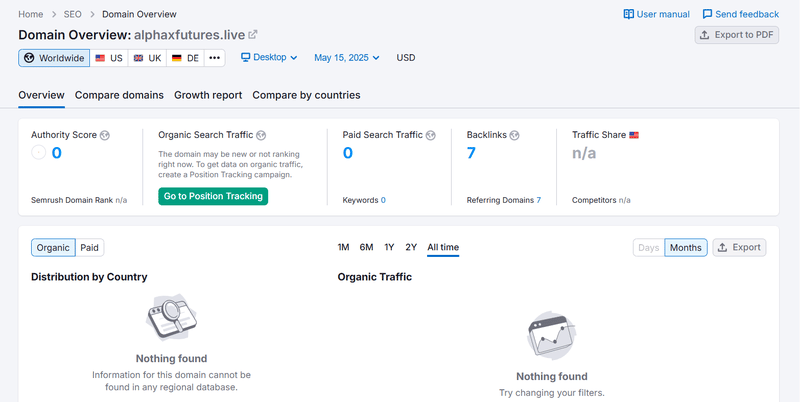Click the Authority Score value 0
Screen dimensions: 800x402
[57, 153]
